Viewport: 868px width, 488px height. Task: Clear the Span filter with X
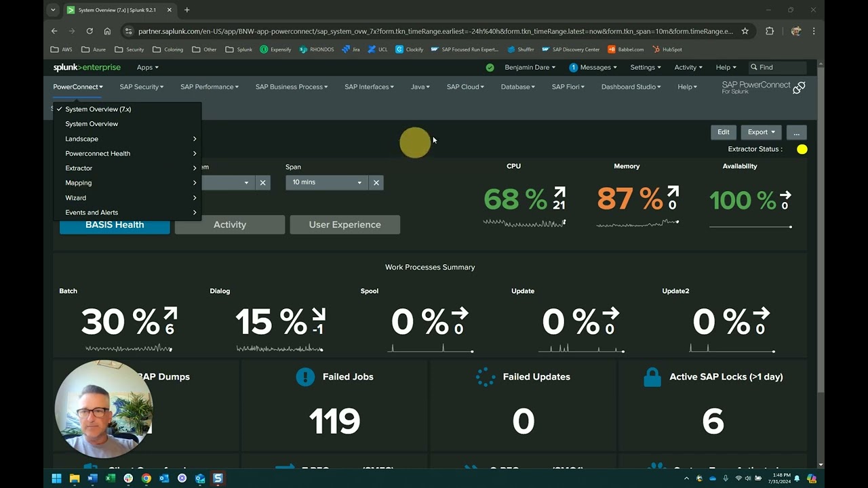pyautogui.click(x=376, y=182)
